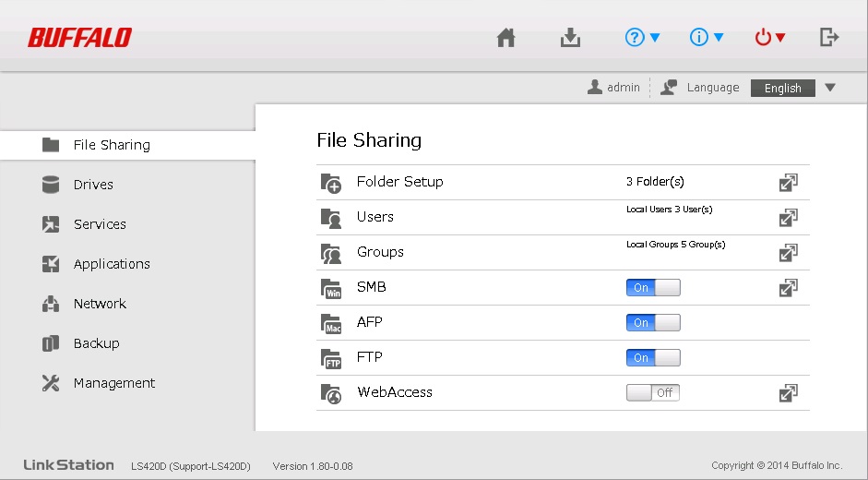Viewport: 868px width, 480px height.
Task: Open the Backup sidebar section
Action: pyautogui.click(x=96, y=343)
